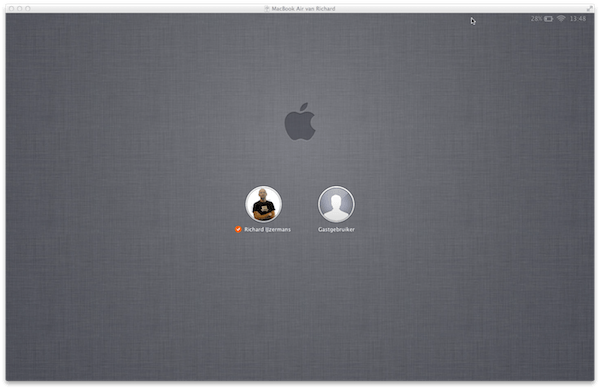Minimize the window with the yellow button
Viewport: 600px width, 389px height.
pos(20,8)
